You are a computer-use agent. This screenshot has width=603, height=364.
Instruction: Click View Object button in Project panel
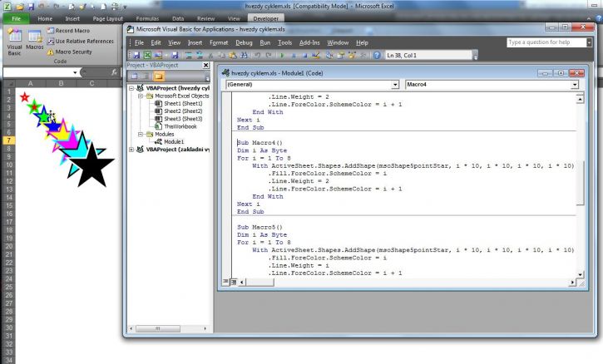144,76
